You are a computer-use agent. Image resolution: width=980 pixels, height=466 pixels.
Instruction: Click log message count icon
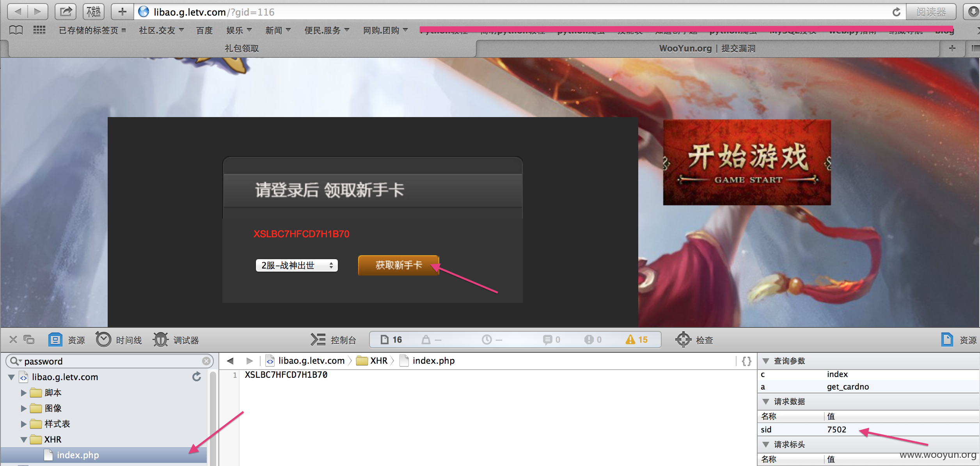tap(552, 340)
